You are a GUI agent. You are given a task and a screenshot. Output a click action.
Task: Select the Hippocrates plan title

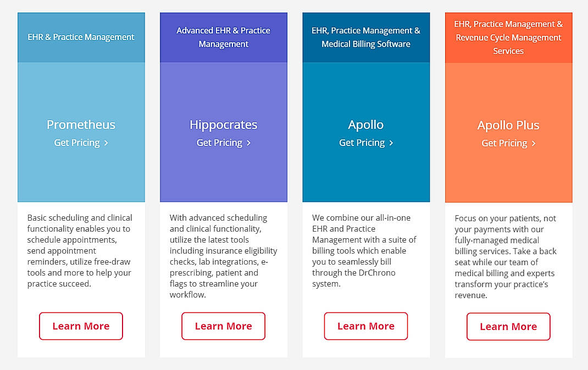pyautogui.click(x=223, y=125)
